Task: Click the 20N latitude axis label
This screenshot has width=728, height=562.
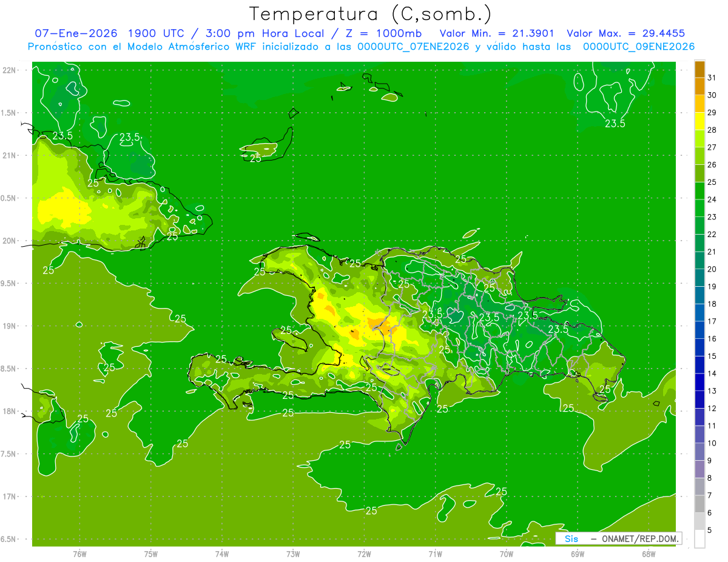Action: 10,241
